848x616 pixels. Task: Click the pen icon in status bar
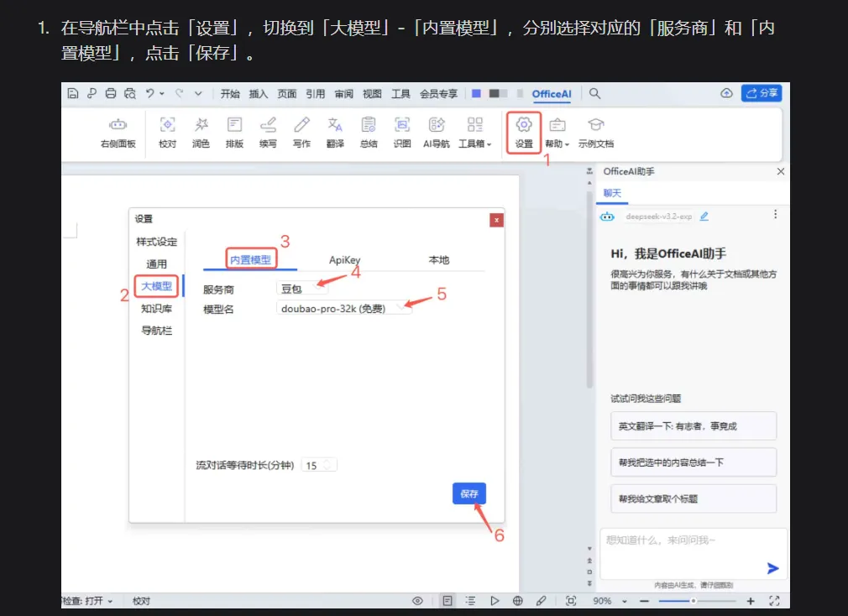(541, 601)
